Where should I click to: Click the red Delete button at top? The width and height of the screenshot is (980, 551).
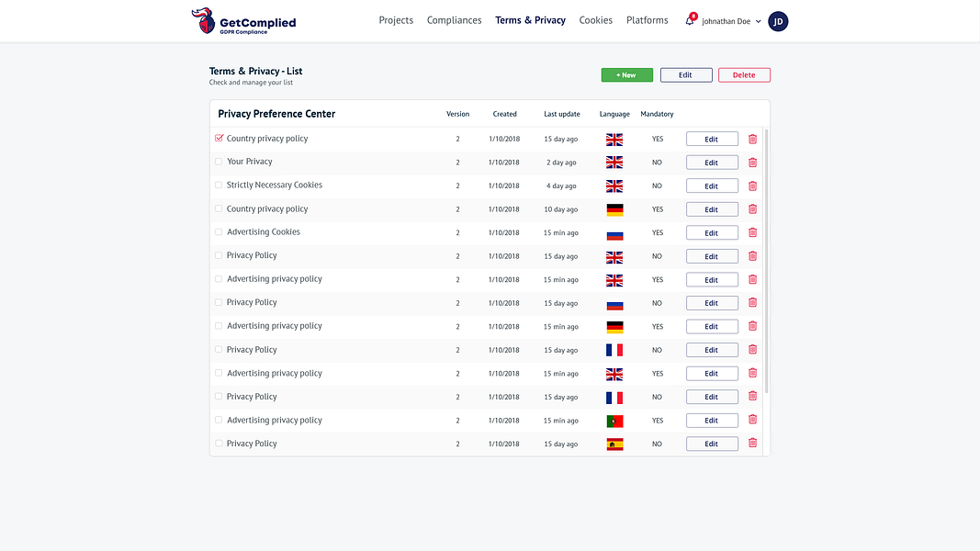tap(744, 75)
